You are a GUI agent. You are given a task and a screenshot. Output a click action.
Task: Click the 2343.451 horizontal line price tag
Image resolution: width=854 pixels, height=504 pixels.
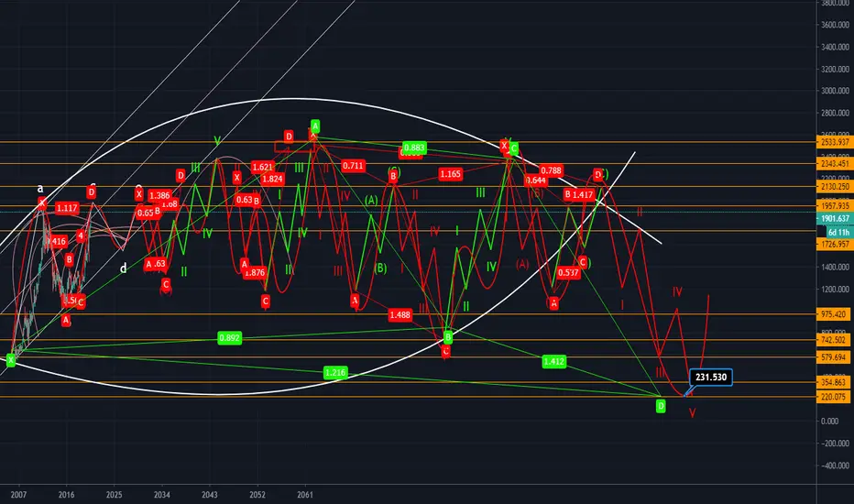[x=835, y=163]
